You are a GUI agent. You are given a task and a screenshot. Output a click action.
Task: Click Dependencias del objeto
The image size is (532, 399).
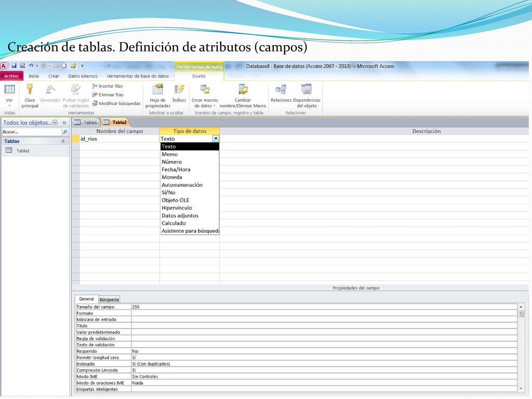point(307,96)
